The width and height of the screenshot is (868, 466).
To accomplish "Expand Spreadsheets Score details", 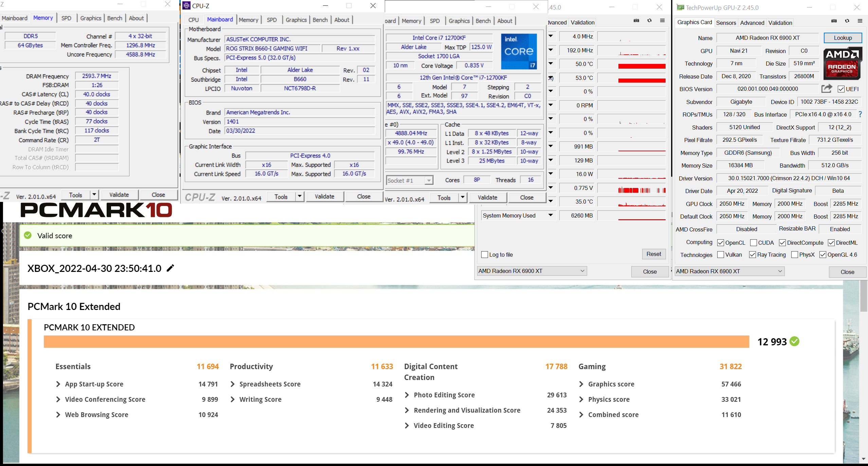I will pos(233,384).
